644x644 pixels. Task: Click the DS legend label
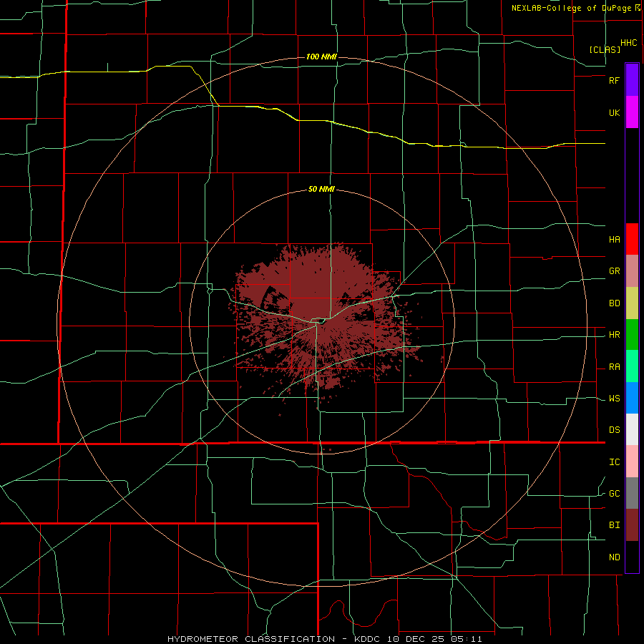click(614, 430)
